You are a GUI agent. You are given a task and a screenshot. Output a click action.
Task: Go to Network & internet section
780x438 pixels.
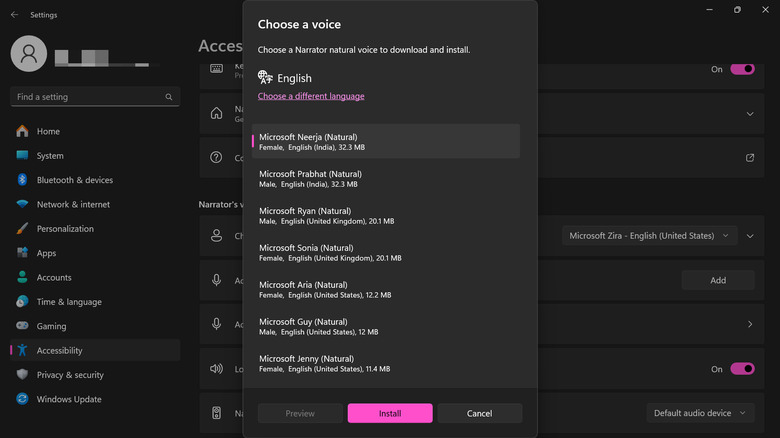tap(73, 204)
